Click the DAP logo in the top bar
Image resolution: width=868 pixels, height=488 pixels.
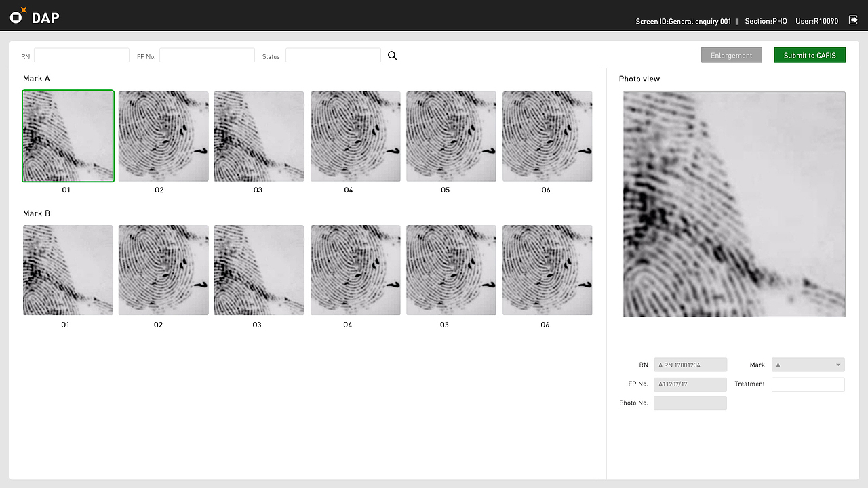click(33, 16)
